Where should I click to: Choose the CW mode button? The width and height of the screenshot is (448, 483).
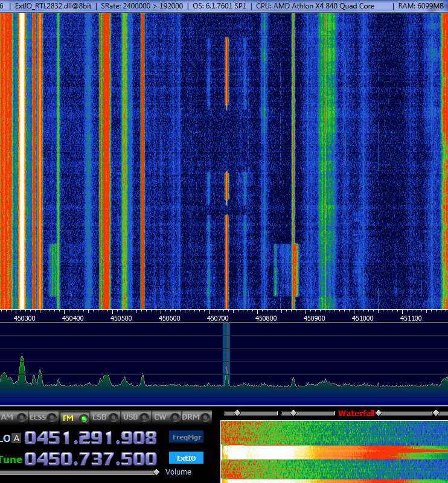167,417
